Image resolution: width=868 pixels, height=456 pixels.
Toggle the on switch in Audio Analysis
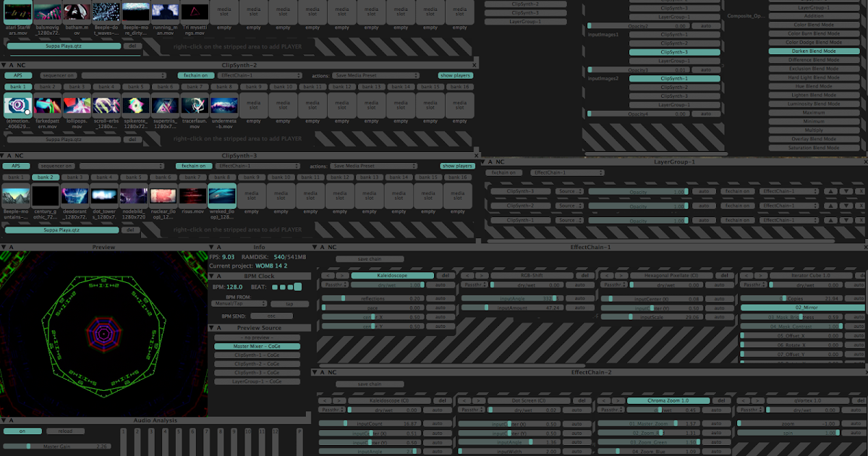pyautogui.click(x=23, y=430)
